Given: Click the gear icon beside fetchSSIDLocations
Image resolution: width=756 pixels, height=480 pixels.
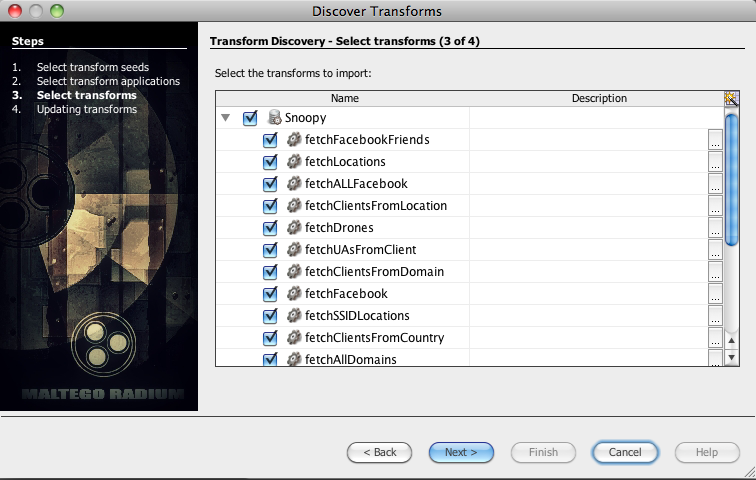Looking at the screenshot, I should pos(294,316).
